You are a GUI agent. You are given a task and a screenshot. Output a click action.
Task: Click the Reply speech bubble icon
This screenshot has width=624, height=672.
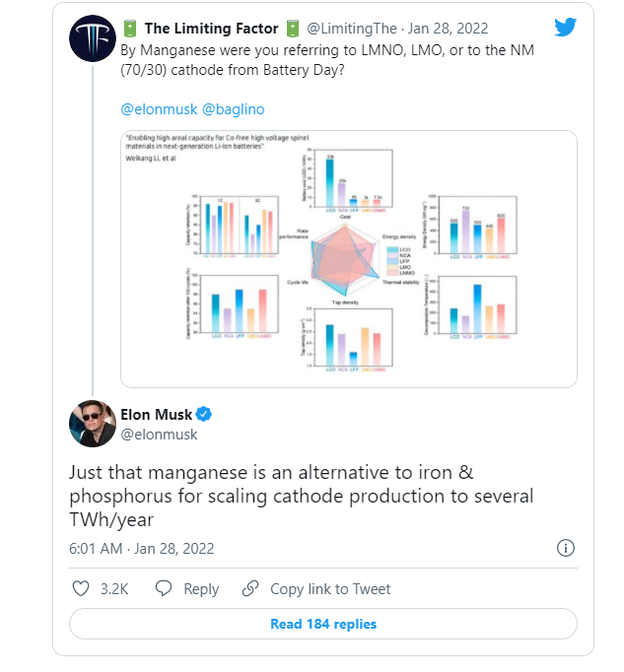click(x=165, y=589)
